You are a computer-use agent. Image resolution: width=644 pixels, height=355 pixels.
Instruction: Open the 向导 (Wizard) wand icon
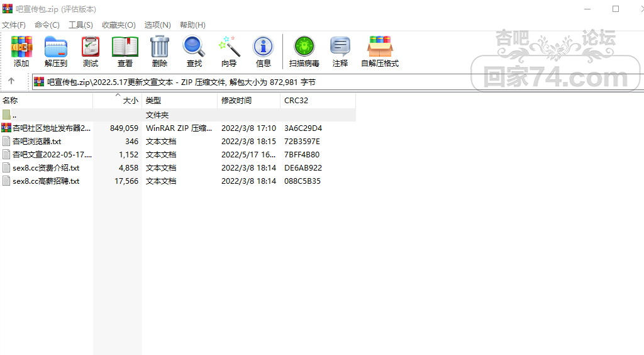coord(229,47)
